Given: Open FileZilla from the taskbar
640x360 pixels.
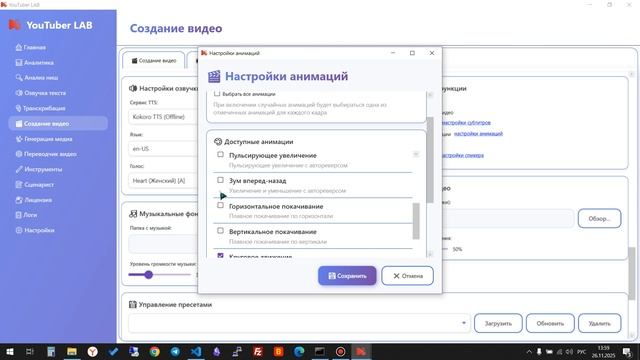Looking at the screenshot, I should coord(258,351).
